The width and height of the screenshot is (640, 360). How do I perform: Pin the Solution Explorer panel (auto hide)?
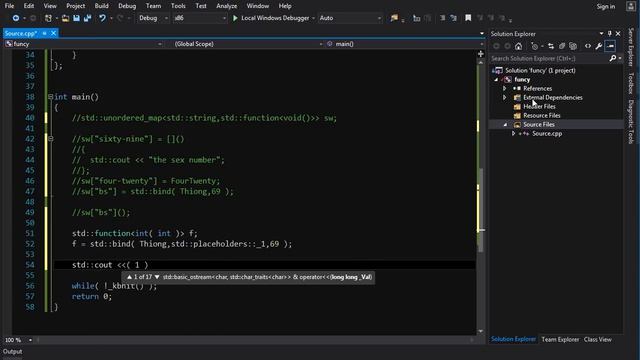tap(610, 33)
